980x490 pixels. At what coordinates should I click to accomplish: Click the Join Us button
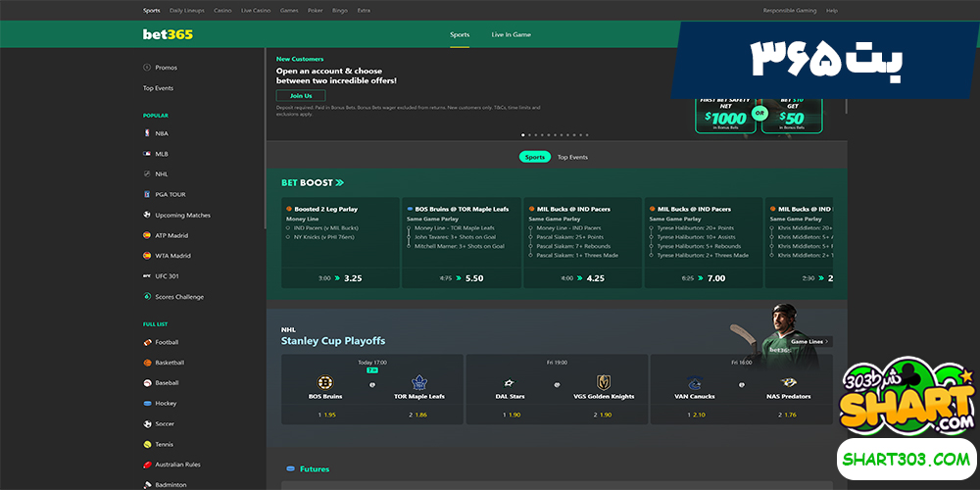(x=301, y=96)
